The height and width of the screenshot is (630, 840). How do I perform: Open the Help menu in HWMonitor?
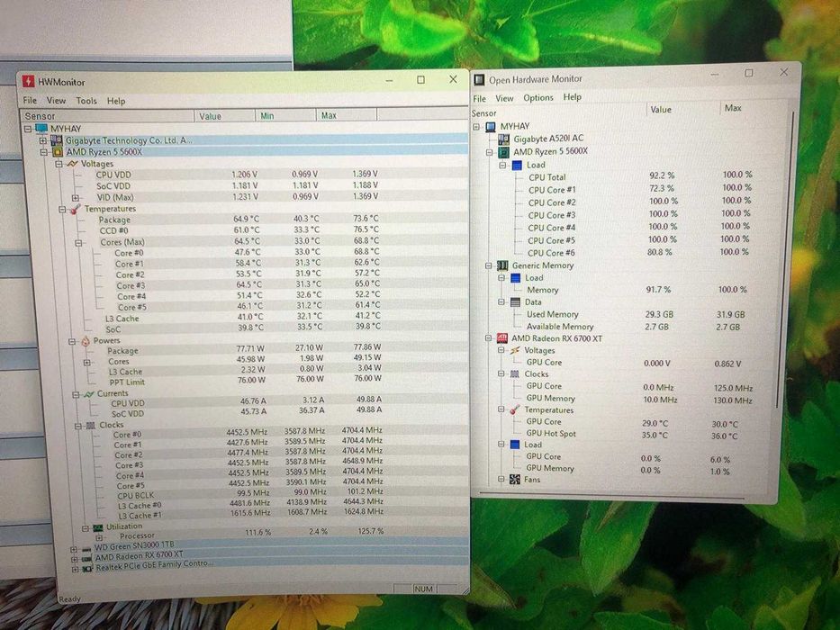pyautogui.click(x=116, y=101)
